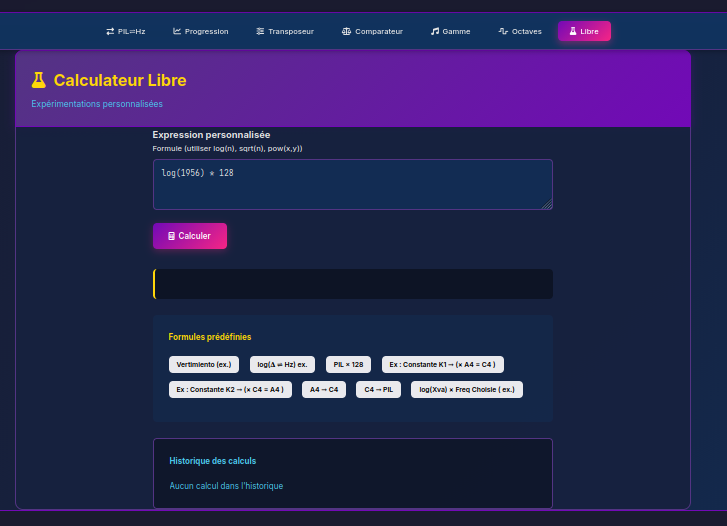Click the Gamme music note icon
This screenshot has width=727, height=526.
435,31
